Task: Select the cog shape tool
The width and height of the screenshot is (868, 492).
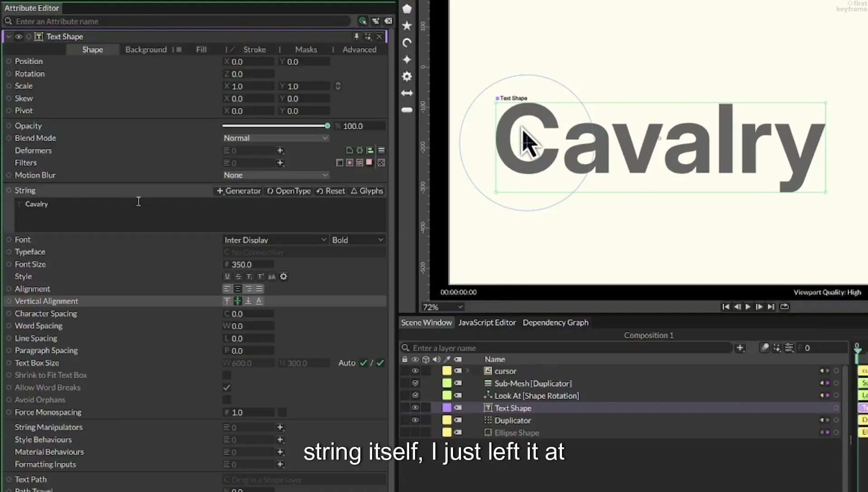Action: 407,76
